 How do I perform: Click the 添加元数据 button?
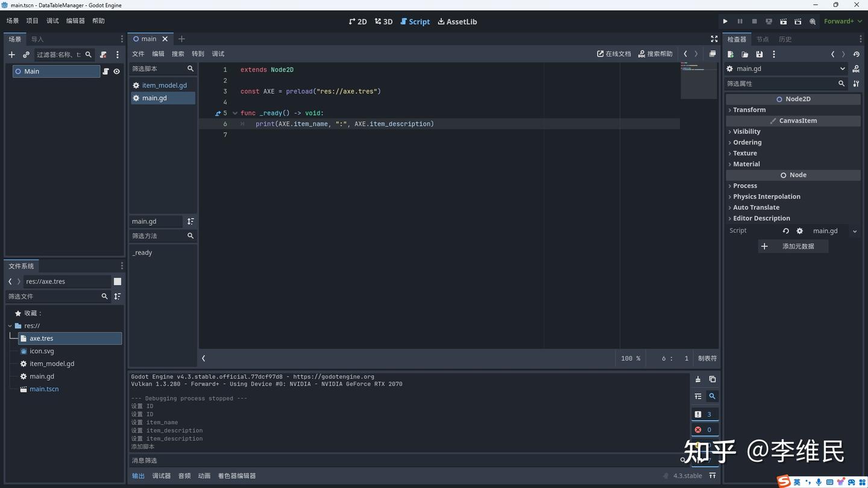[793, 246]
